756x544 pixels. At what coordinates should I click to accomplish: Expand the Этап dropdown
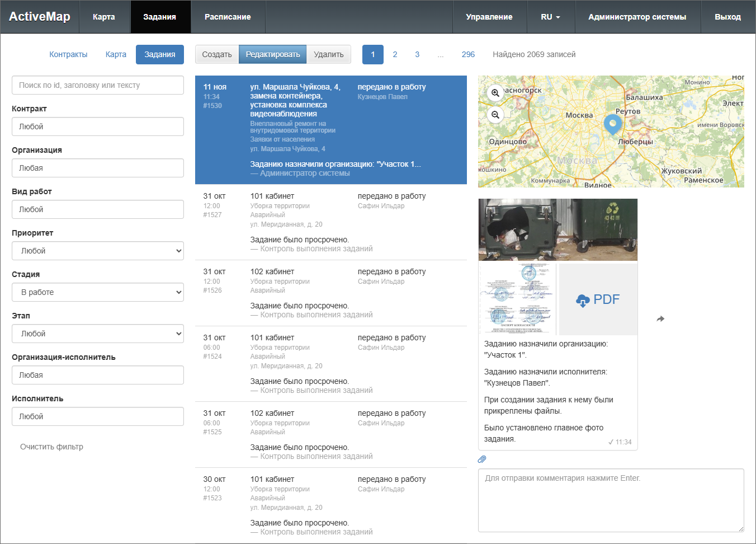coord(98,334)
